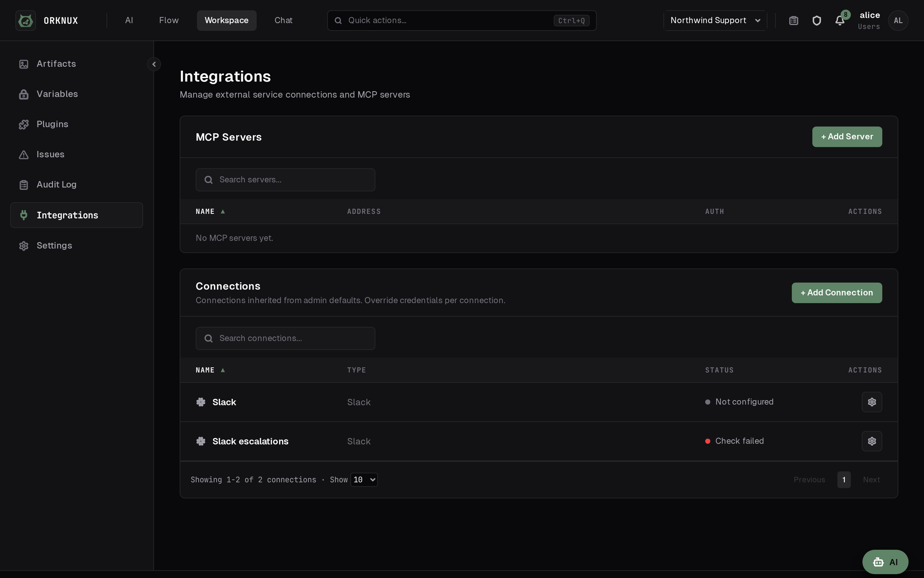The image size is (924, 578).
Task: Select page 1 in pagination
Action: pos(844,480)
